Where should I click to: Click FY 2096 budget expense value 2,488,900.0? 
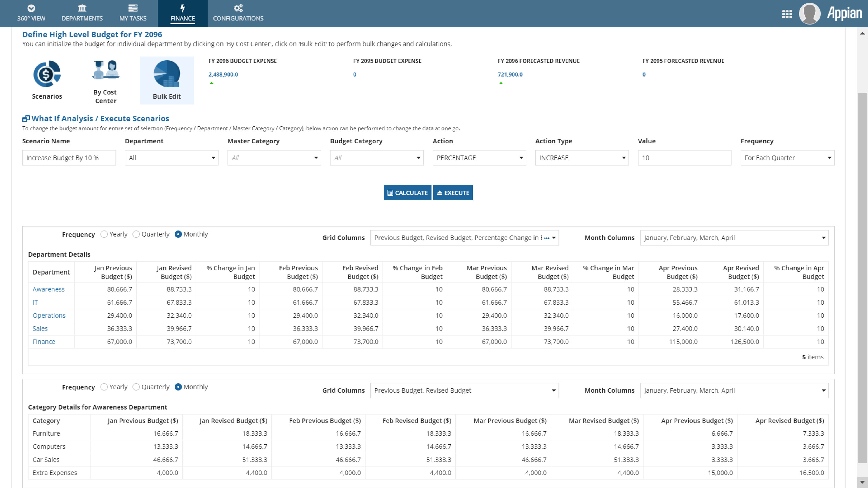(223, 74)
